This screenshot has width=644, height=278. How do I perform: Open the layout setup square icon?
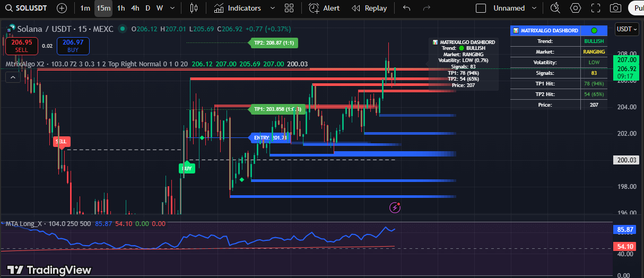pyautogui.click(x=481, y=8)
